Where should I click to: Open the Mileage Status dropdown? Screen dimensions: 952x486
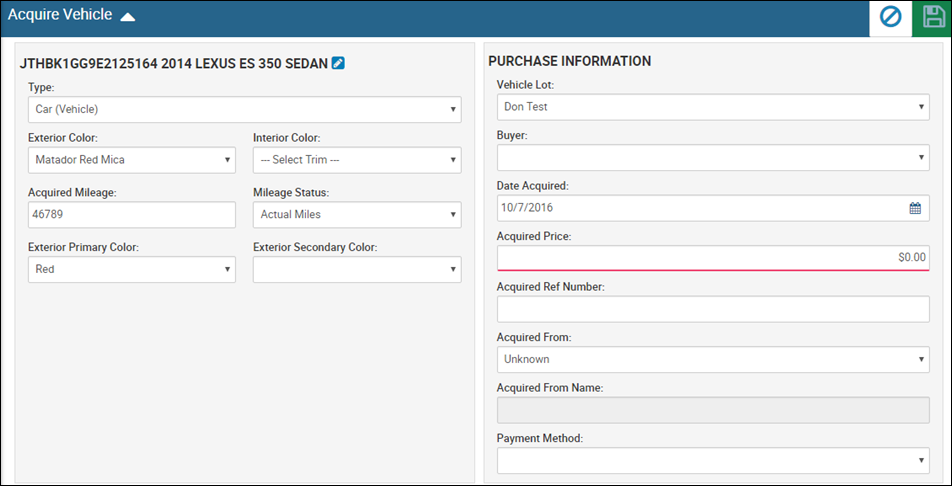click(357, 214)
